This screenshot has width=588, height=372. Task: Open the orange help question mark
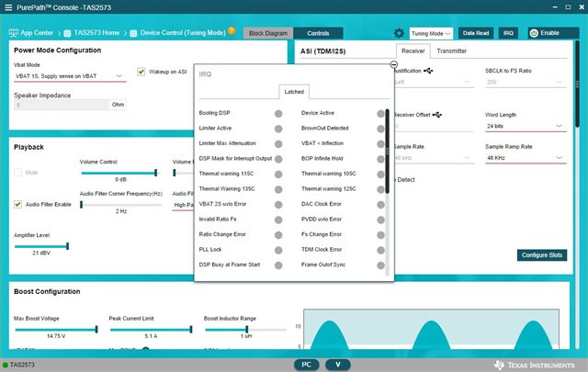[x=232, y=30]
